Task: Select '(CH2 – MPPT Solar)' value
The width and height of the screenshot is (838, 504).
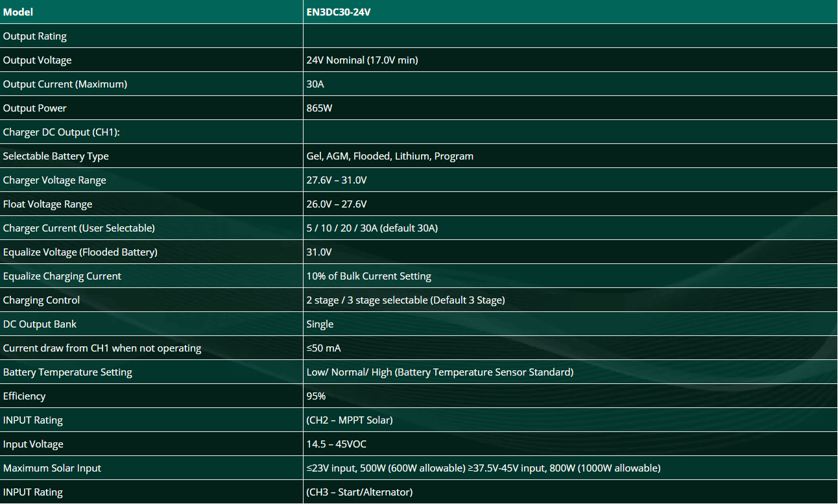Action: point(350,420)
